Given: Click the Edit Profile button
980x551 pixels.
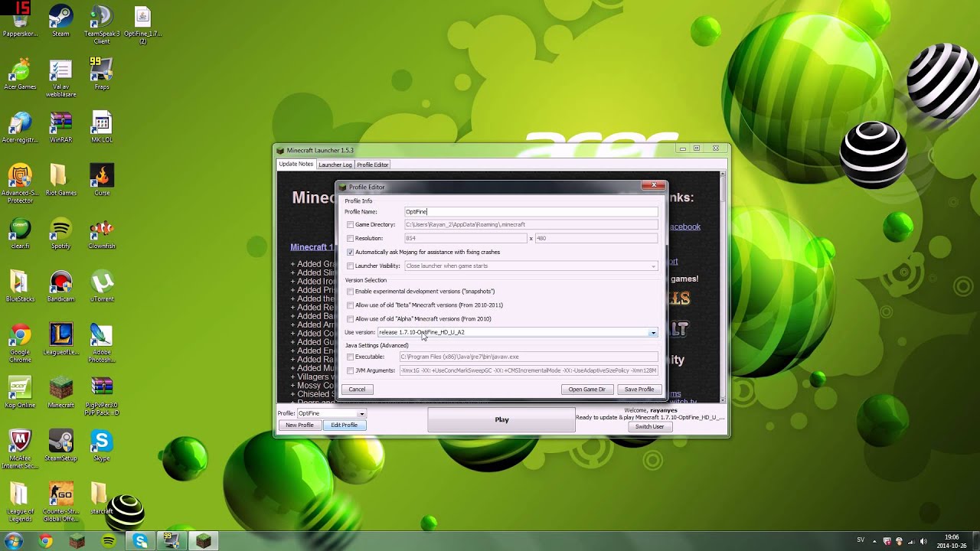Looking at the screenshot, I should 344,425.
